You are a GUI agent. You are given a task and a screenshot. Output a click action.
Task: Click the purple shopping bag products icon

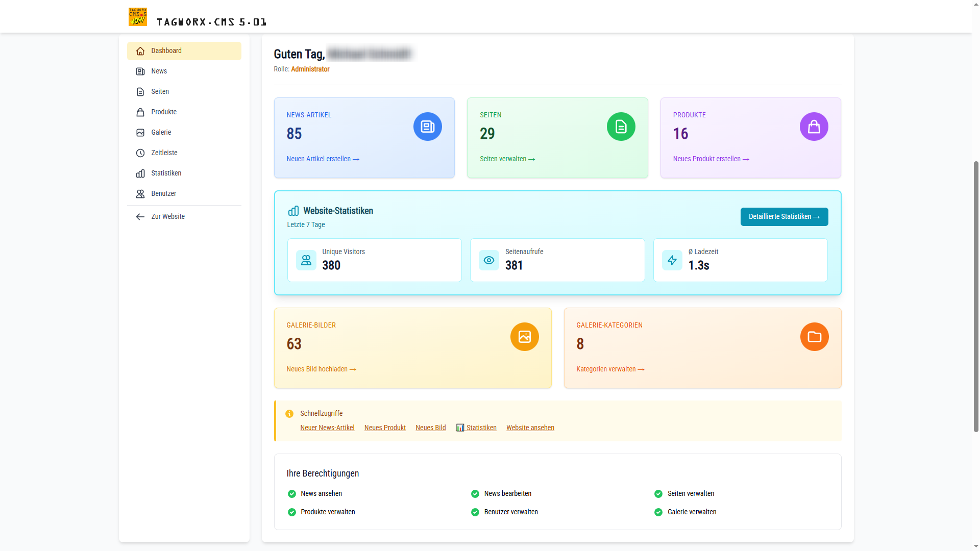click(814, 127)
